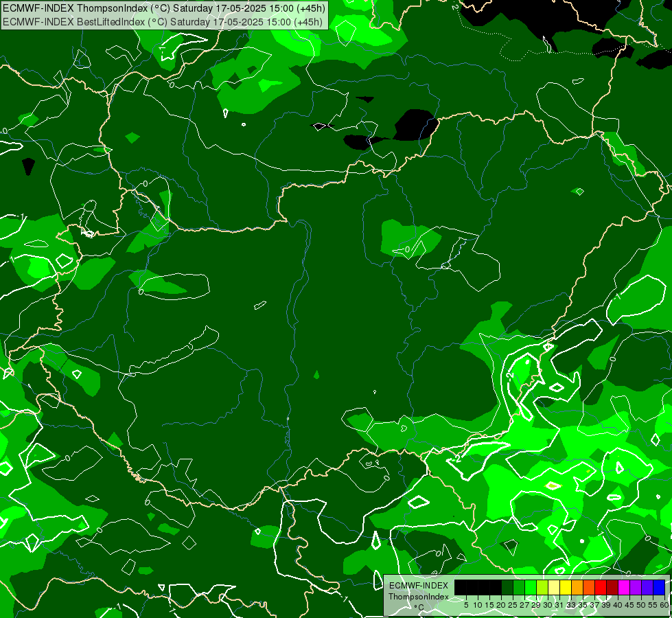The height and width of the screenshot is (618, 672).
Task: Click the legend tick value 20
Action: [x=500, y=605]
